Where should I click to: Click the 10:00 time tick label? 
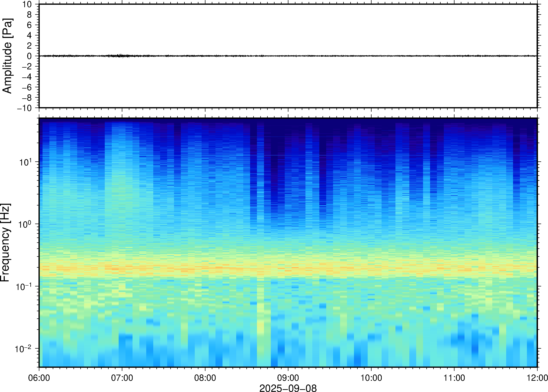[371, 378]
